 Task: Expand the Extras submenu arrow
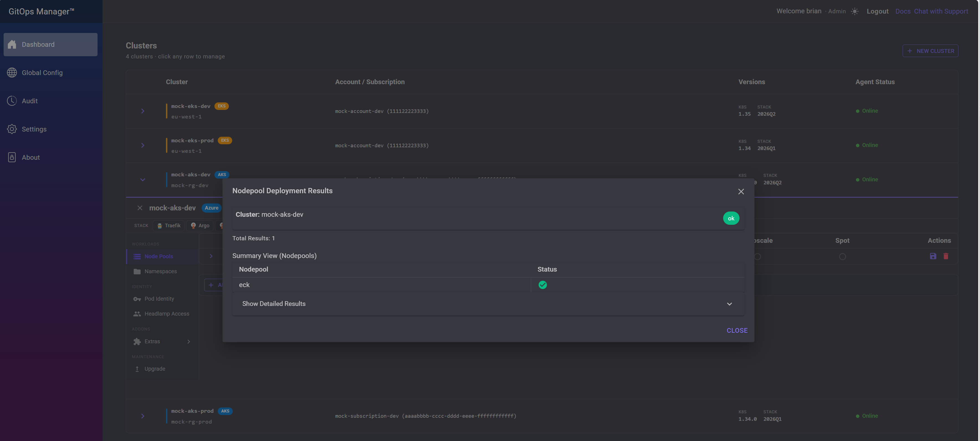(x=189, y=341)
